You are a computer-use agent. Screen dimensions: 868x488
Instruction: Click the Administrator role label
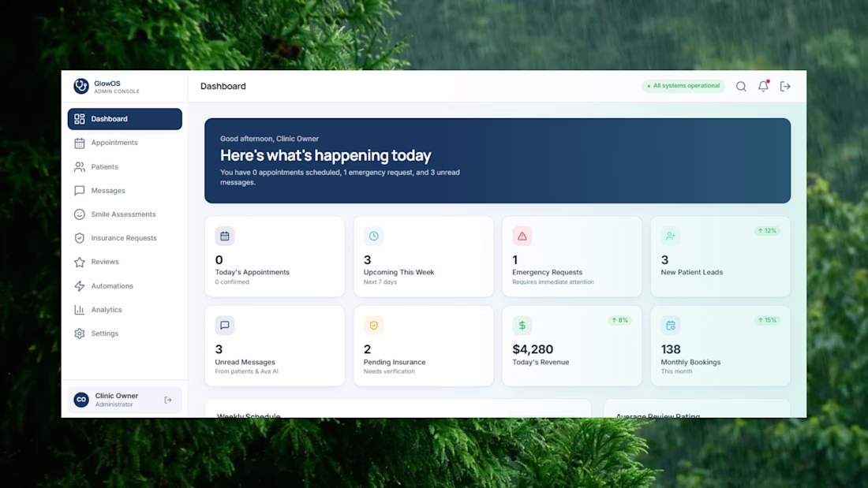pos(114,404)
